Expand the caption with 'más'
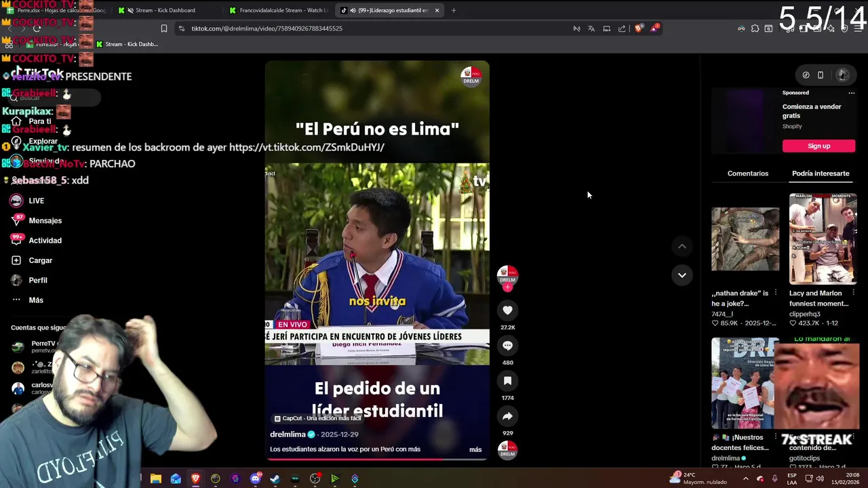 tap(475, 449)
